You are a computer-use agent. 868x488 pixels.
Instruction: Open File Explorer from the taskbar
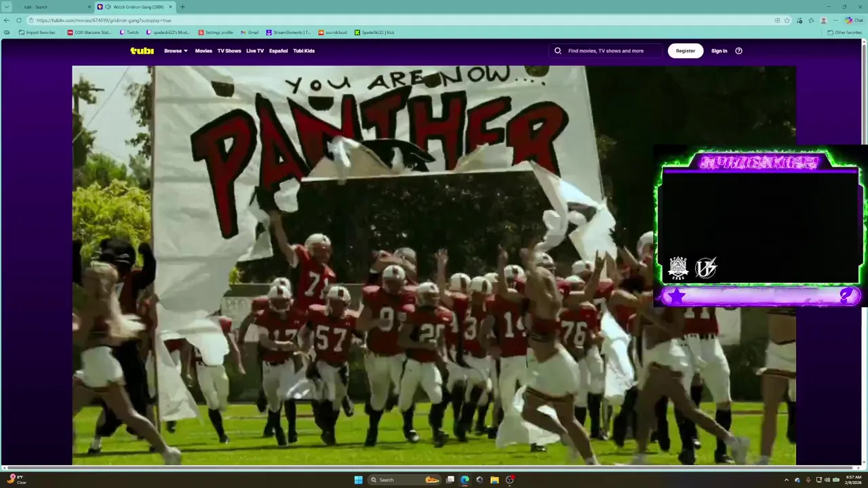(494, 480)
